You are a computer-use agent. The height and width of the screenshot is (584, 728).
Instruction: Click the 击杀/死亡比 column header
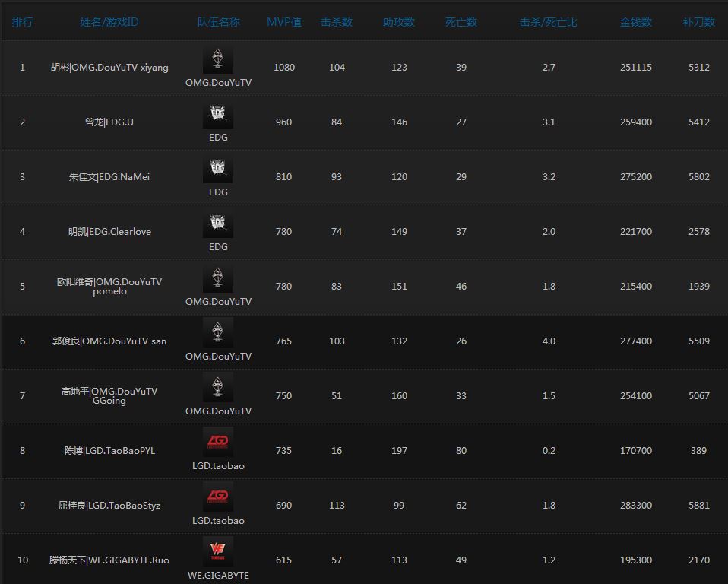point(549,22)
